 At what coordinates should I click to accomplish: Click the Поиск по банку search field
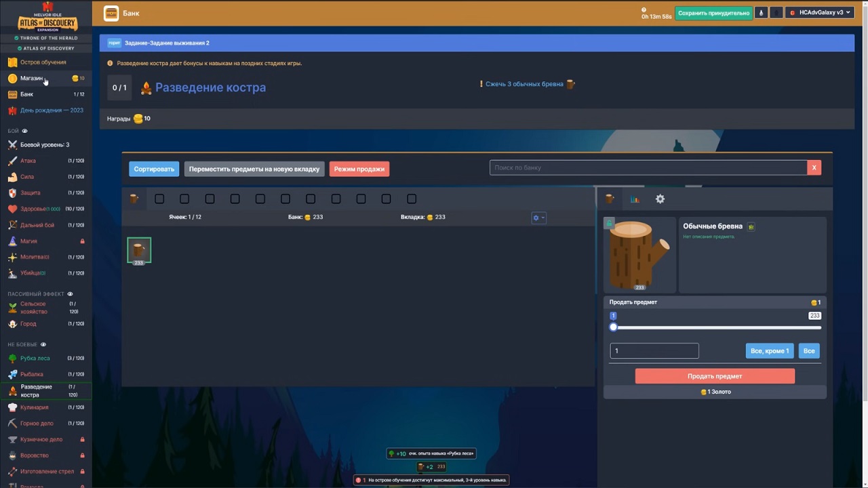click(x=648, y=167)
